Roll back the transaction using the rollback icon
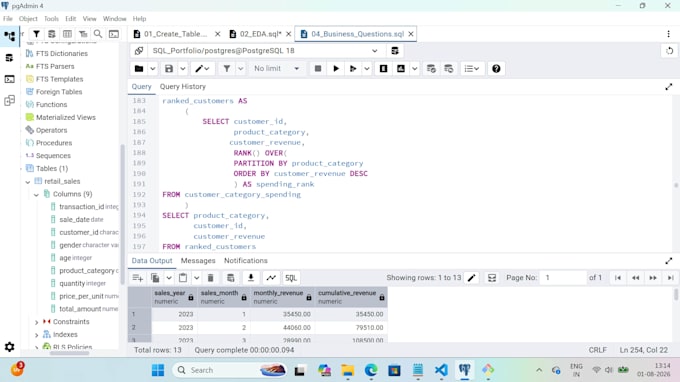680x382 pixels. 449,69
